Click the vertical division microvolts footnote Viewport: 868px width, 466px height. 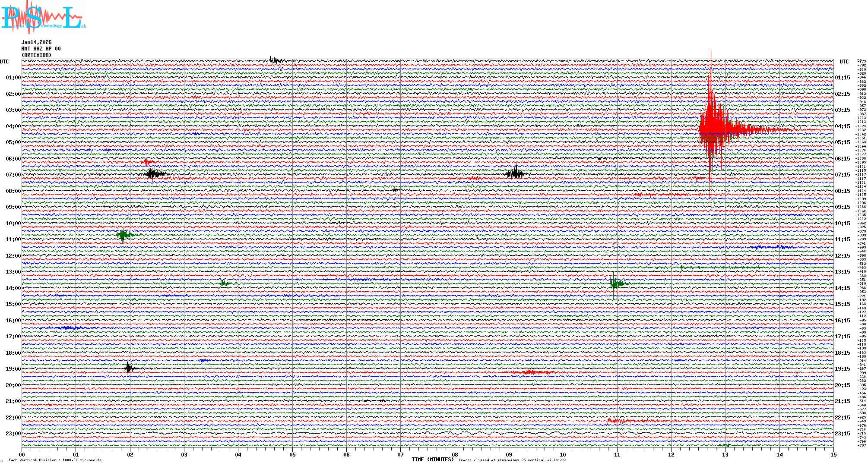pyautogui.click(x=55, y=460)
